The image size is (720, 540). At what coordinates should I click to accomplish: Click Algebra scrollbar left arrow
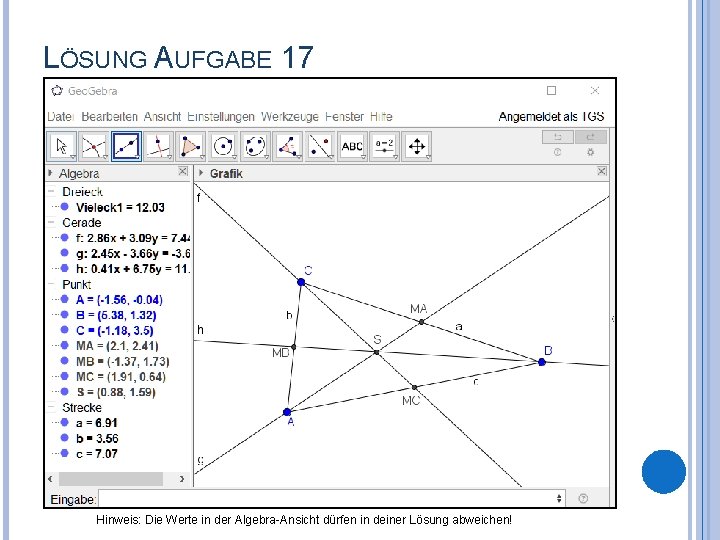51,478
